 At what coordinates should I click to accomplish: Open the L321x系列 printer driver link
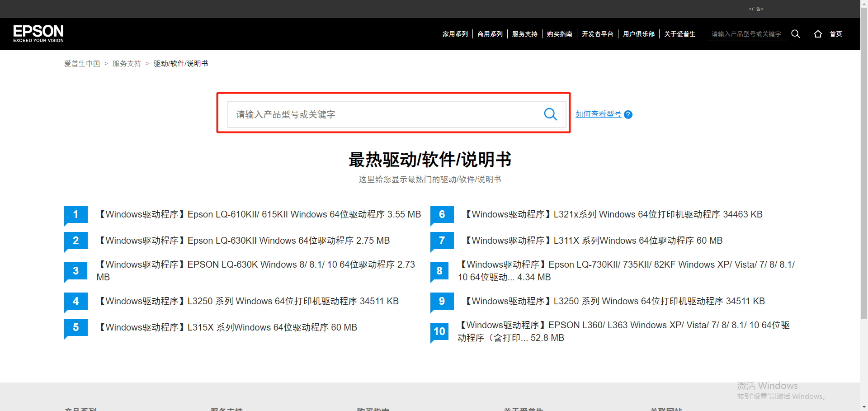(x=614, y=214)
